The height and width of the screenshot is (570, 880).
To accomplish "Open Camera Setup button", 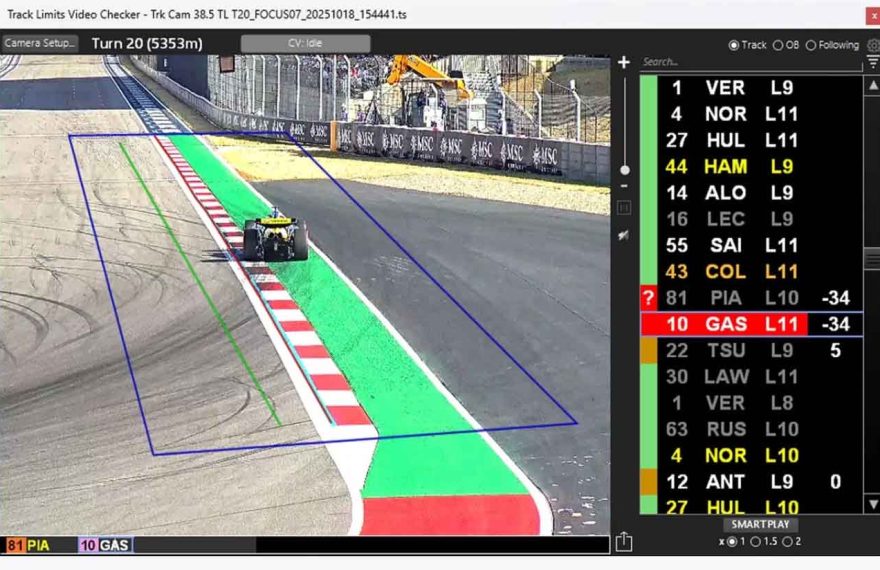I will tap(40, 44).
